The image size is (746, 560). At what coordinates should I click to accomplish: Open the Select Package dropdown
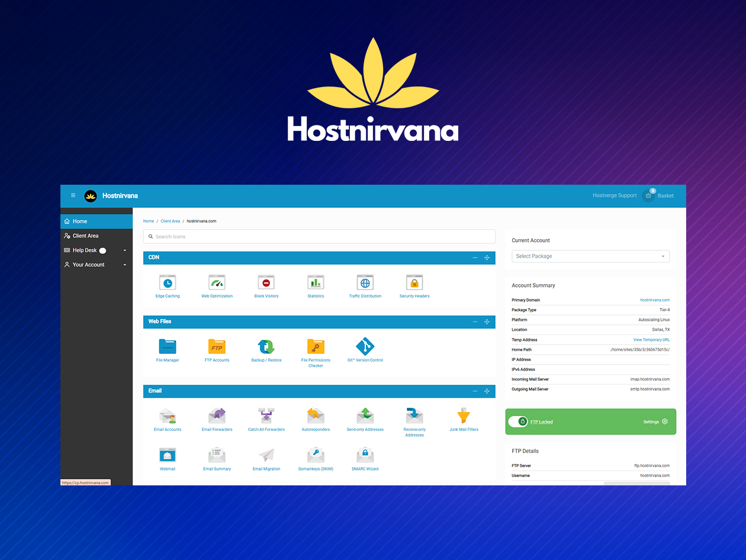(x=590, y=256)
